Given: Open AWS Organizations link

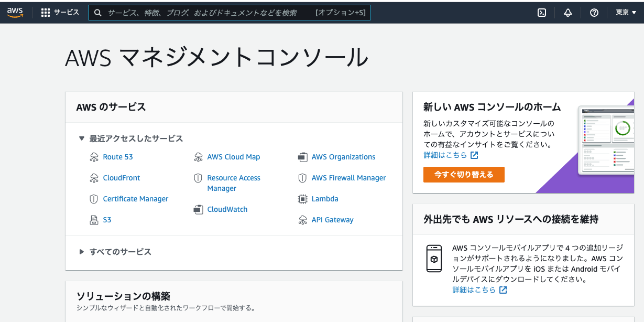Looking at the screenshot, I should click(x=343, y=157).
